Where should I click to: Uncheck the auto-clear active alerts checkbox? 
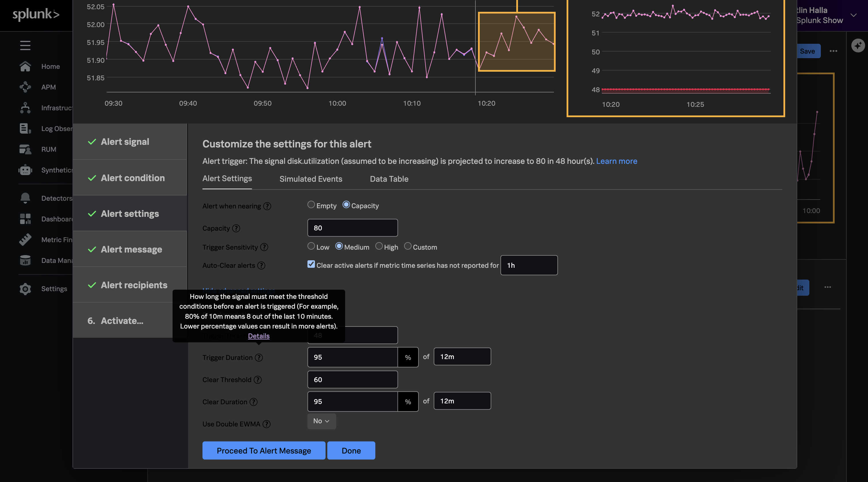[311, 264]
